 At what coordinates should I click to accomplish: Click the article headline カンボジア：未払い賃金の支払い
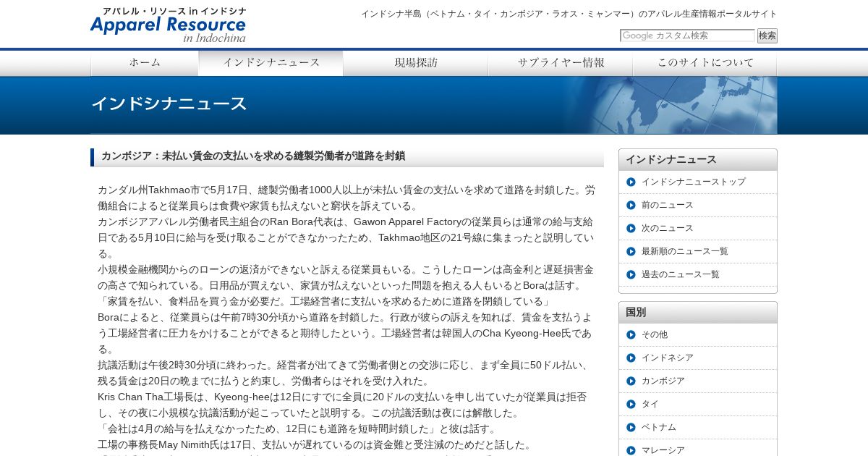click(x=253, y=156)
